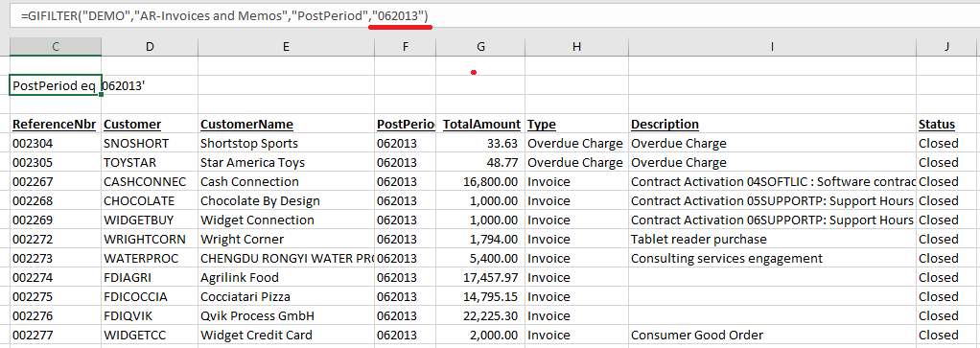This screenshot has width=980, height=348.
Task: Select reference number 002275 cell
Action: pyautogui.click(x=56, y=297)
